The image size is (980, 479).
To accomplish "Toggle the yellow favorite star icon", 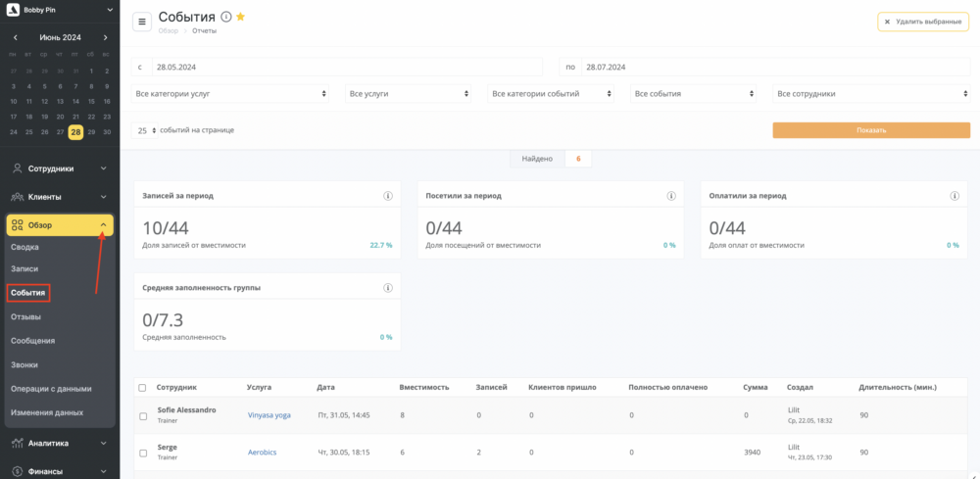I will [x=241, y=17].
